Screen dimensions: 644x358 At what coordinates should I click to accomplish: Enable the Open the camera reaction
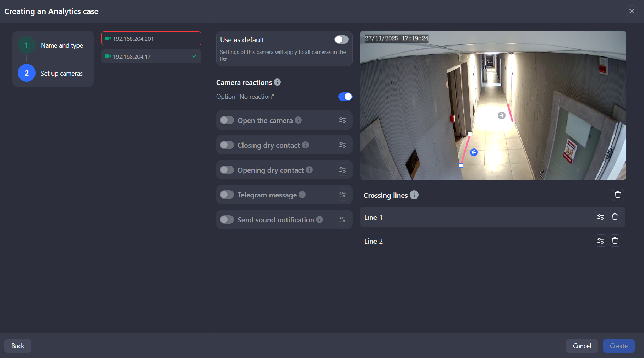pos(227,120)
